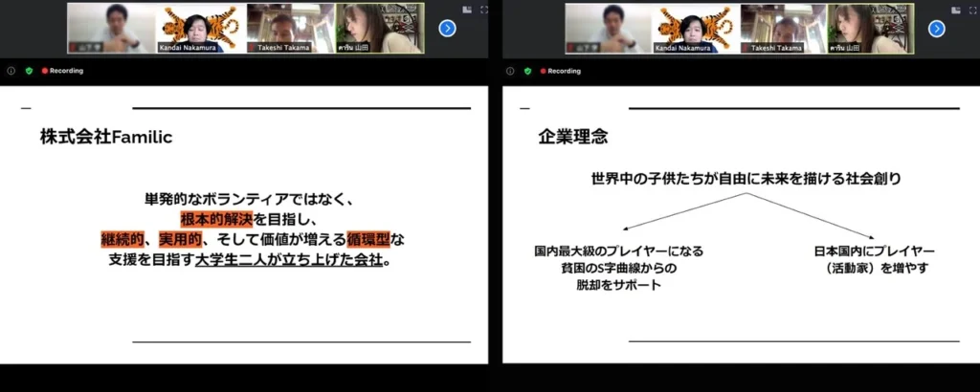The height and width of the screenshot is (392, 980).
Task: Click the slide title 企業理念
Action: [x=573, y=138]
